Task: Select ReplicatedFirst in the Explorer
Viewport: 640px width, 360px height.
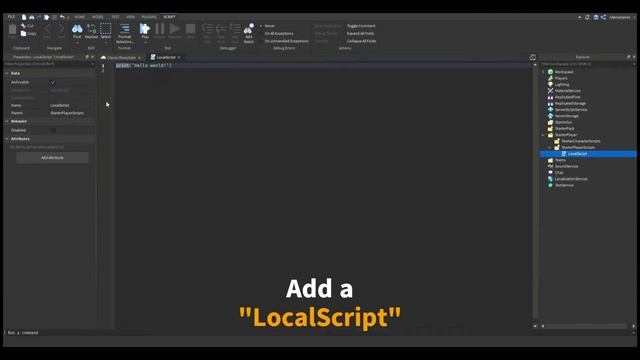Action: (x=567, y=97)
